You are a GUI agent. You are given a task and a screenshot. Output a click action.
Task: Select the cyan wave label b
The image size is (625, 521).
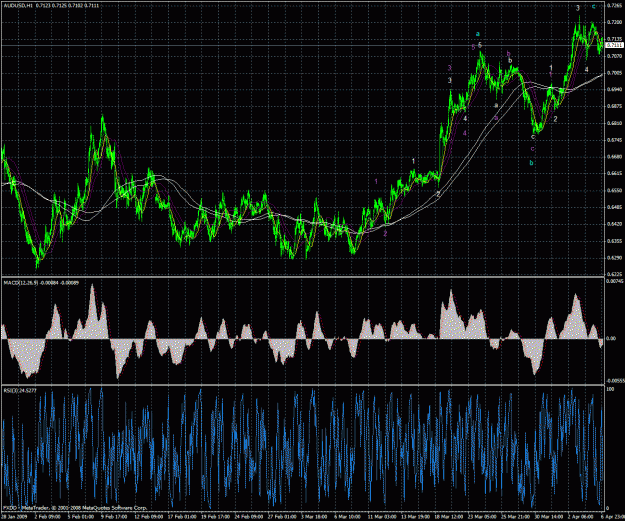click(531, 163)
